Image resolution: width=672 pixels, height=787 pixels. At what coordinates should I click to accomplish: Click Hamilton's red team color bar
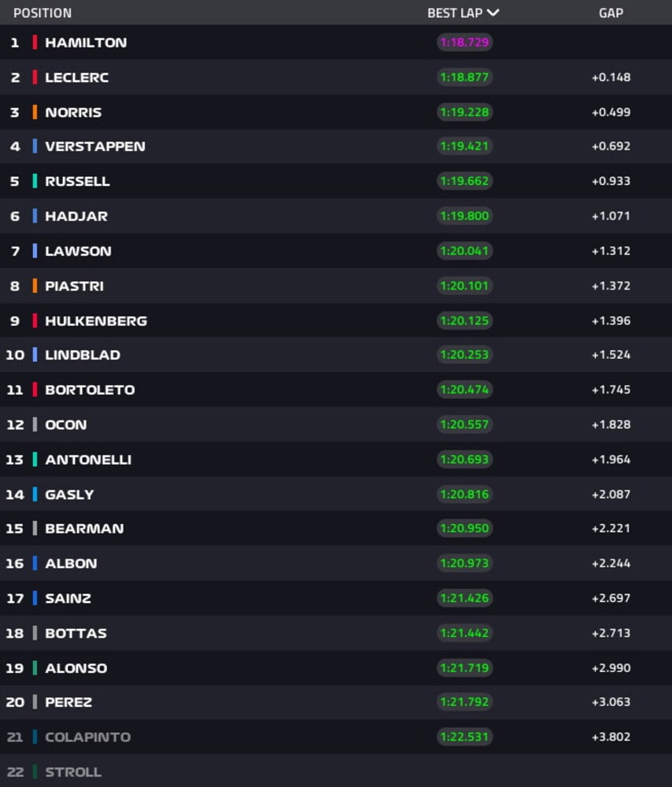35,42
